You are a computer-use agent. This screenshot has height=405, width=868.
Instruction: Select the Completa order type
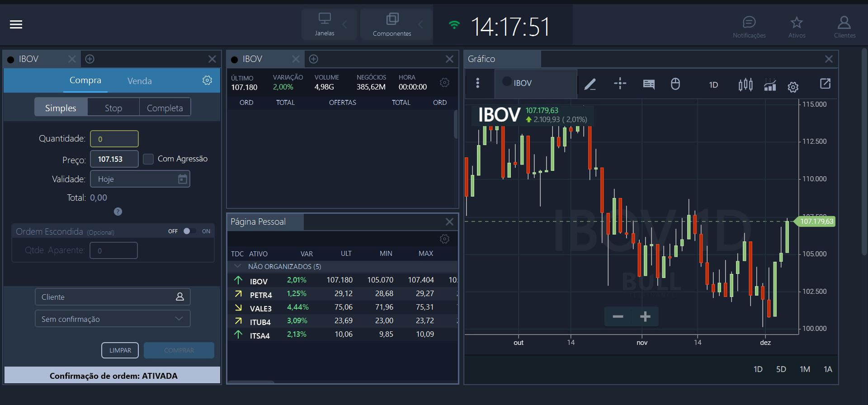pyautogui.click(x=165, y=108)
